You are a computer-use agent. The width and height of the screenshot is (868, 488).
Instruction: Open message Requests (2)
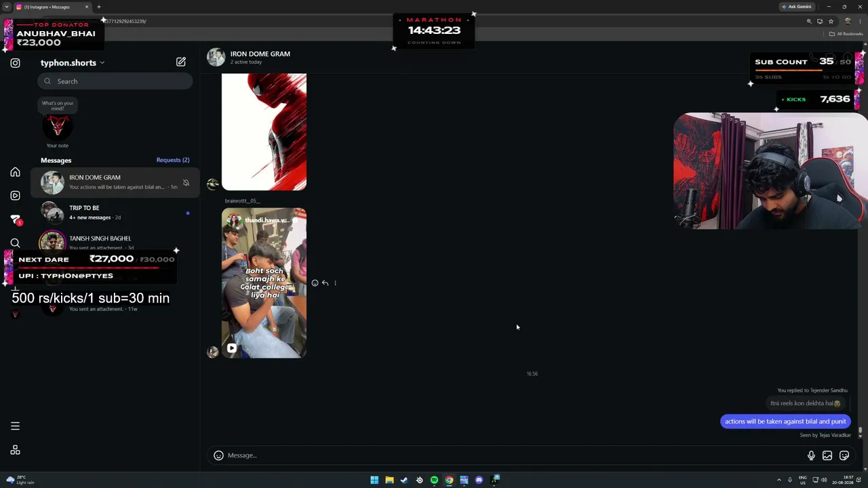tap(173, 160)
